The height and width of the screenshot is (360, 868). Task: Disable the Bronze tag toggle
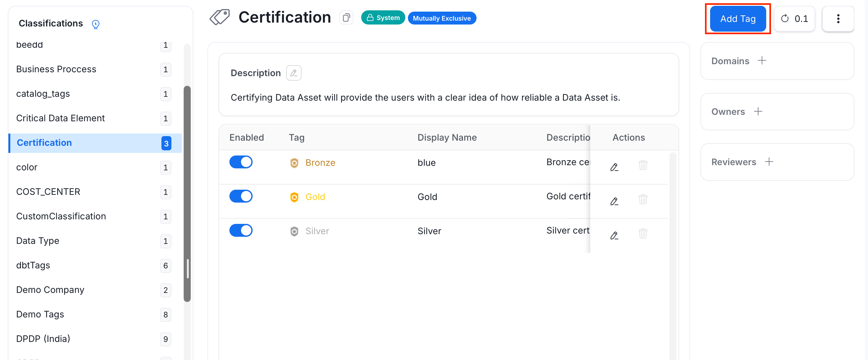pos(241,162)
